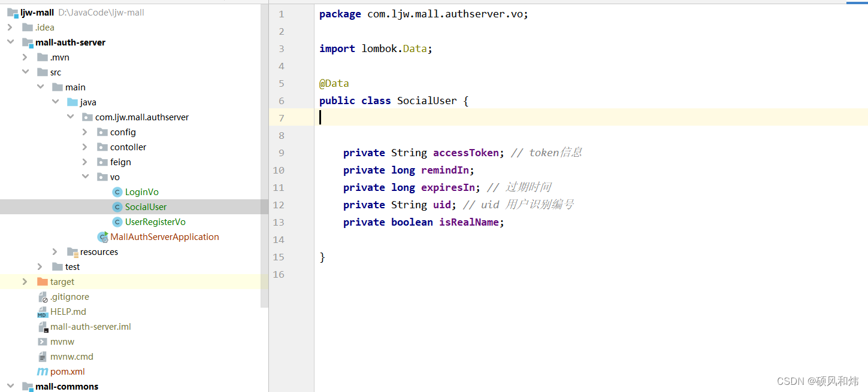The image size is (868, 392).
Task: Expand the .idea folder chevron
Action: click(10, 27)
